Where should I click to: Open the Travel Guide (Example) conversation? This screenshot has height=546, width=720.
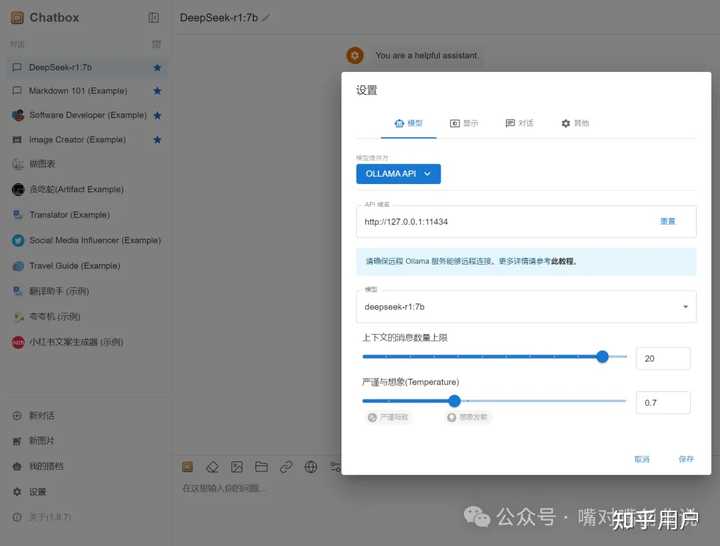pos(86,266)
